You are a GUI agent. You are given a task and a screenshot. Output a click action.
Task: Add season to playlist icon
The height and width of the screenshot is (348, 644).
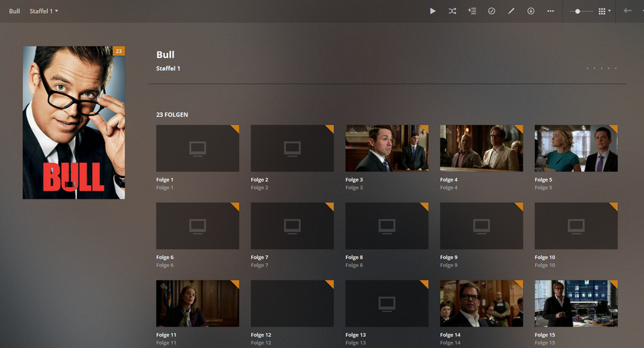tap(472, 11)
